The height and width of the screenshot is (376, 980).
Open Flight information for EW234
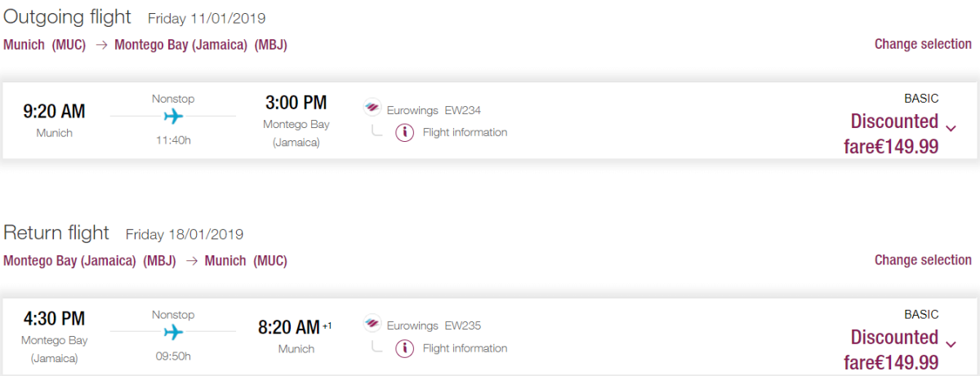coord(465,132)
